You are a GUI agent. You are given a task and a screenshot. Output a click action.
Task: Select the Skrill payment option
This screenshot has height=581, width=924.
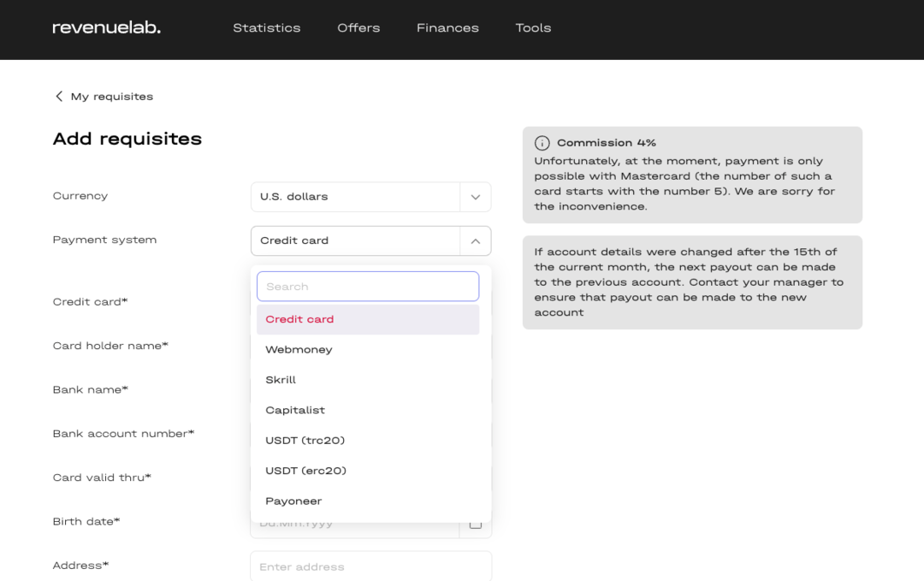tap(281, 380)
